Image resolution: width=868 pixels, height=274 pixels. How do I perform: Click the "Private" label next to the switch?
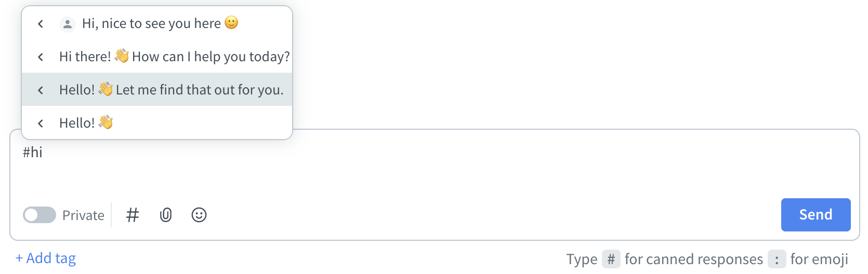(83, 215)
